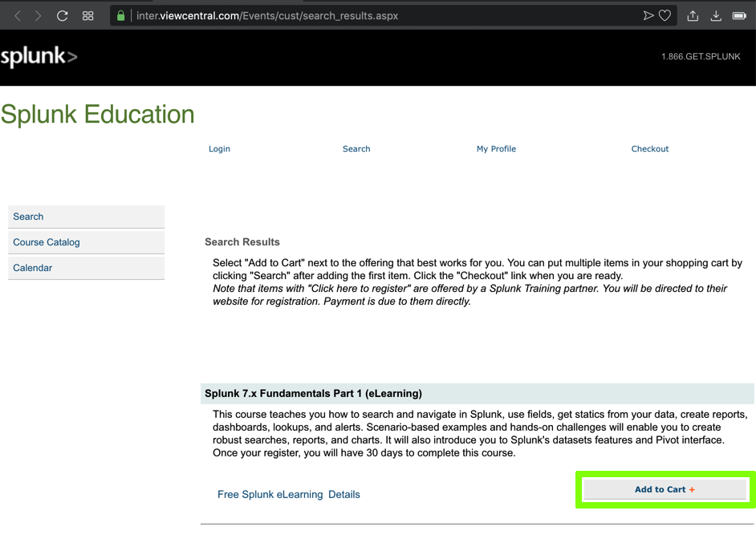Open the Search item in top navigation

(356, 149)
